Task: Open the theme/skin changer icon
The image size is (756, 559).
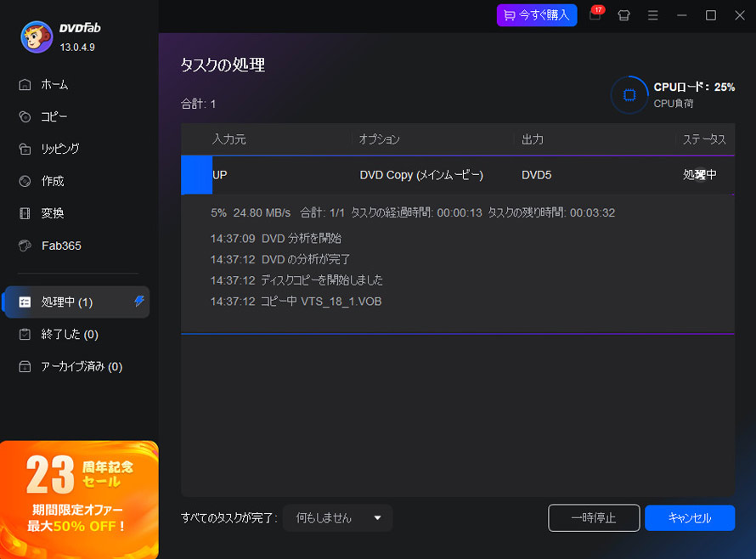Action: (623, 15)
